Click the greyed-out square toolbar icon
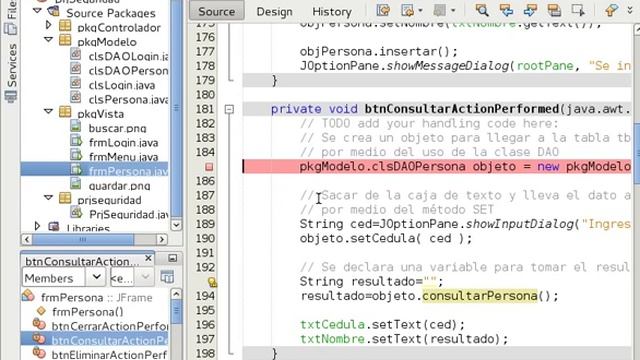Screen dimensions: 640x360 point(439,11)
